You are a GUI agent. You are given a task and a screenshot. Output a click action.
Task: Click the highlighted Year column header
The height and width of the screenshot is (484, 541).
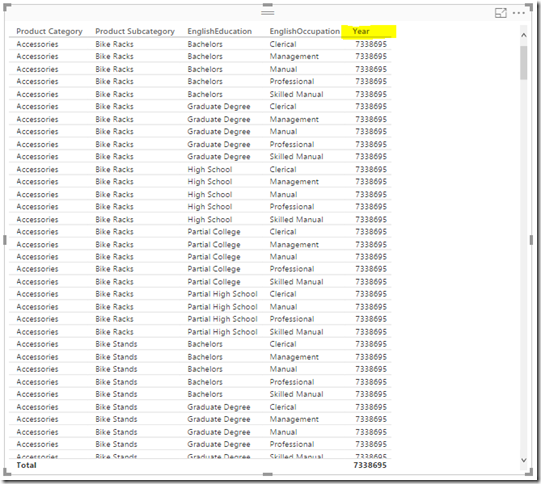click(361, 31)
